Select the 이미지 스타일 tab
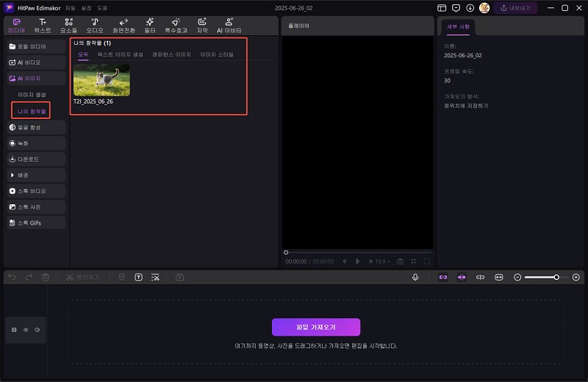The height and width of the screenshot is (382, 588). click(x=217, y=55)
